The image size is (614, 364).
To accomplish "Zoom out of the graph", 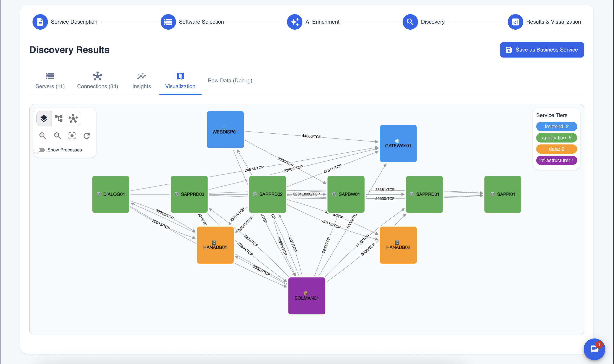I will 57,136.
